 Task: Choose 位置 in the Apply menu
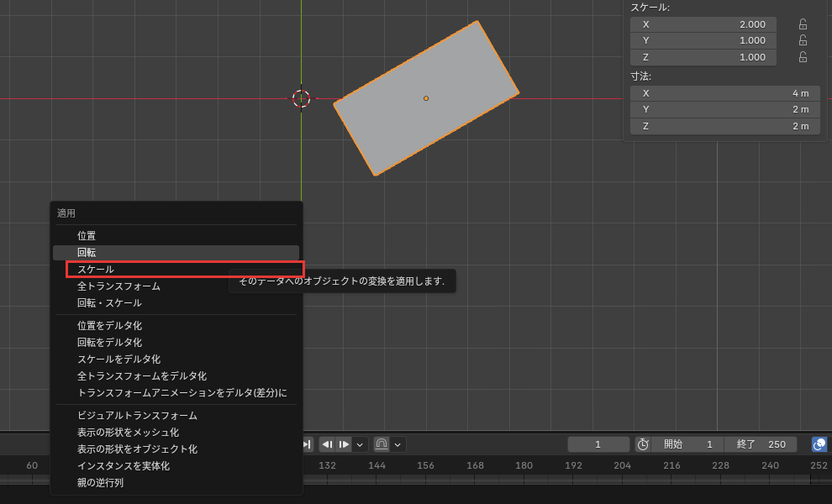176,235
